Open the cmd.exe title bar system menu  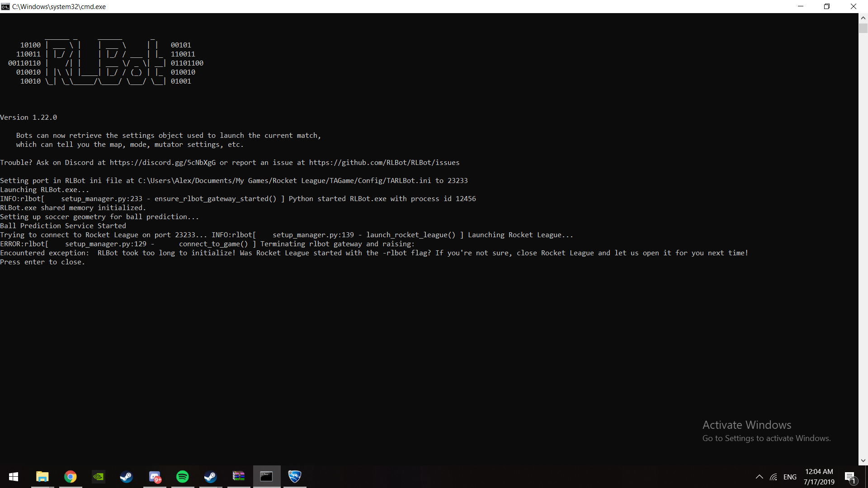[x=5, y=6]
